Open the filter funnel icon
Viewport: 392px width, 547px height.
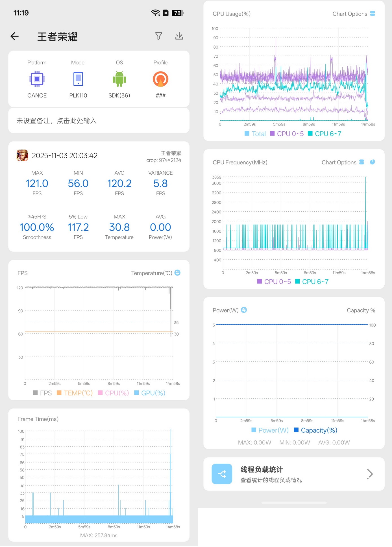tap(159, 36)
